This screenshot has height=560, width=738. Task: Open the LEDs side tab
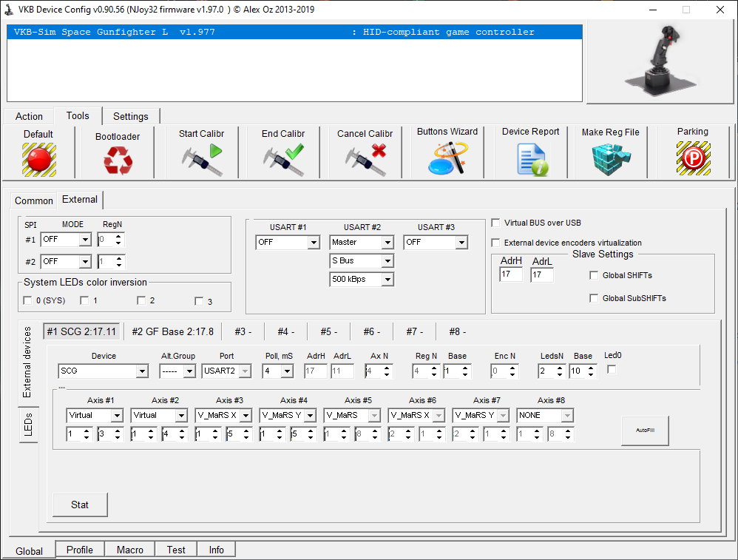point(28,425)
